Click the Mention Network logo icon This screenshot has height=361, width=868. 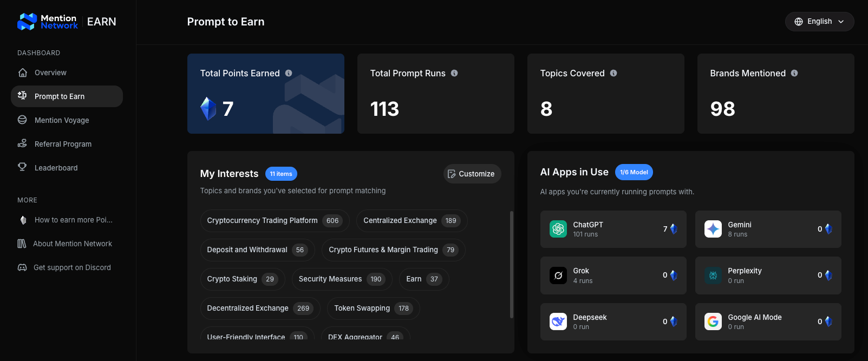click(x=27, y=22)
